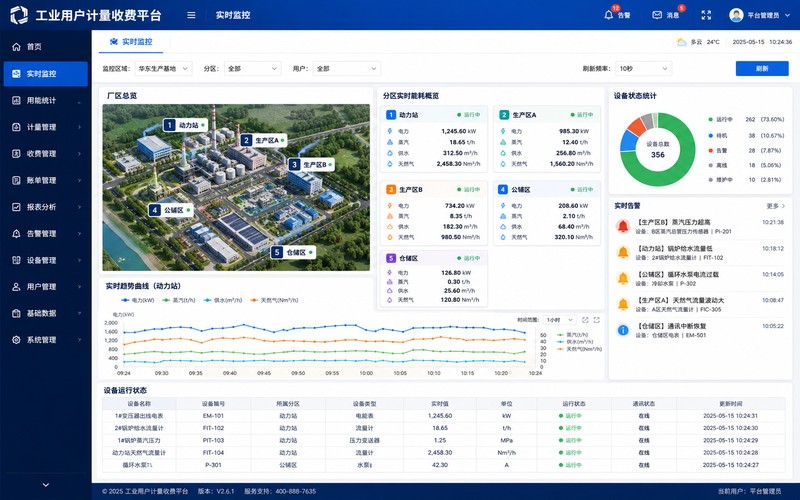Click the 计量管理 sidebar icon
Screen dimensions: 800x500
tap(16, 127)
